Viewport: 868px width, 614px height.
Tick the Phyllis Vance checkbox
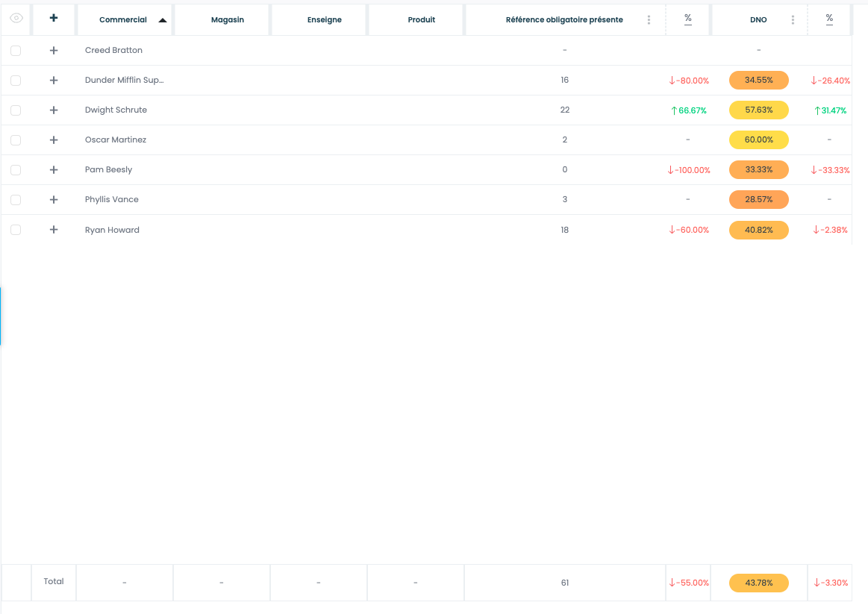click(x=16, y=200)
